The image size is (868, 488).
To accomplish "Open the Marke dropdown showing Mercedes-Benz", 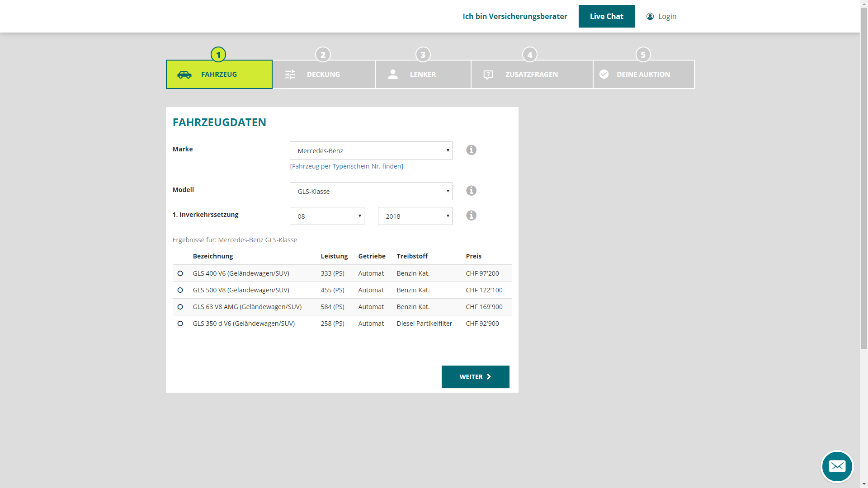I will [x=371, y=151].
